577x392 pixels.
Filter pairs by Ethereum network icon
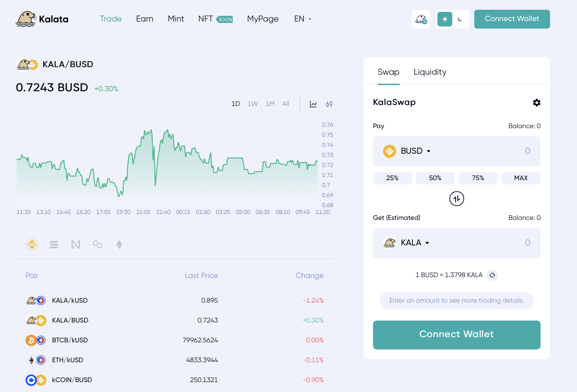click(119, 244)
